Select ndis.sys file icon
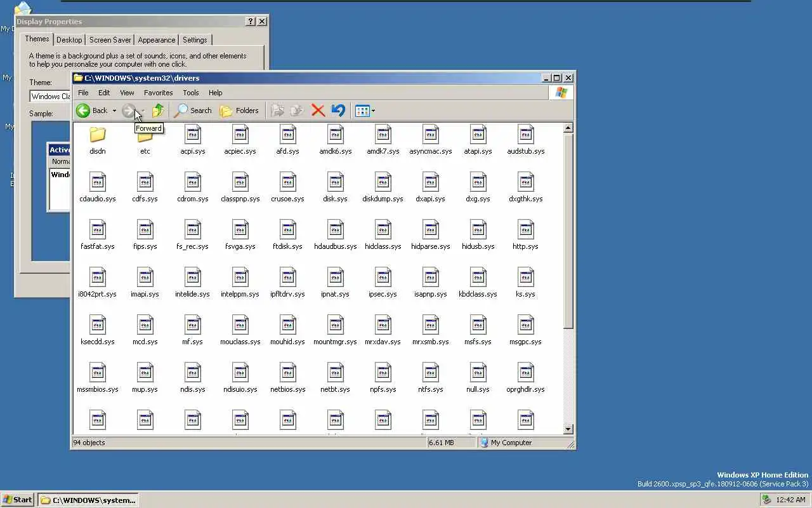 (x=193, y=373)
